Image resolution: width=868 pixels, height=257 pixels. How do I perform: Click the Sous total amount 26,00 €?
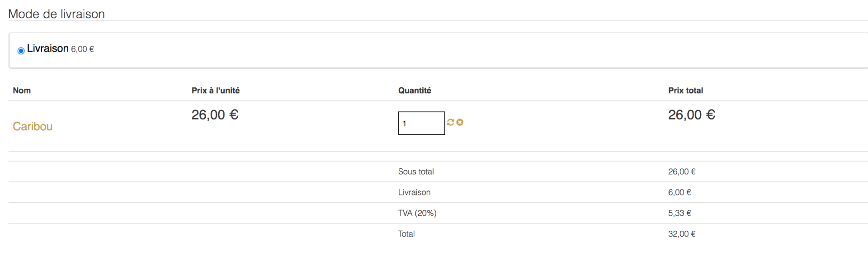(x=682, y=171)
